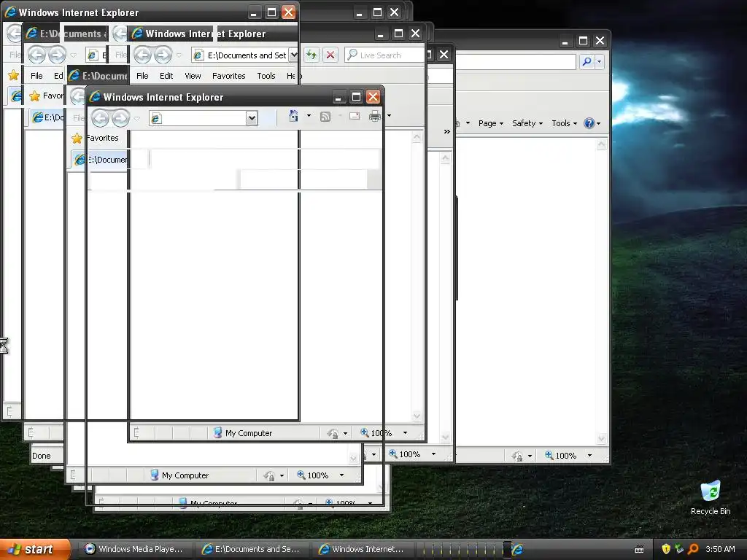Click the blank address field in the front window

[x=198, y=118]
